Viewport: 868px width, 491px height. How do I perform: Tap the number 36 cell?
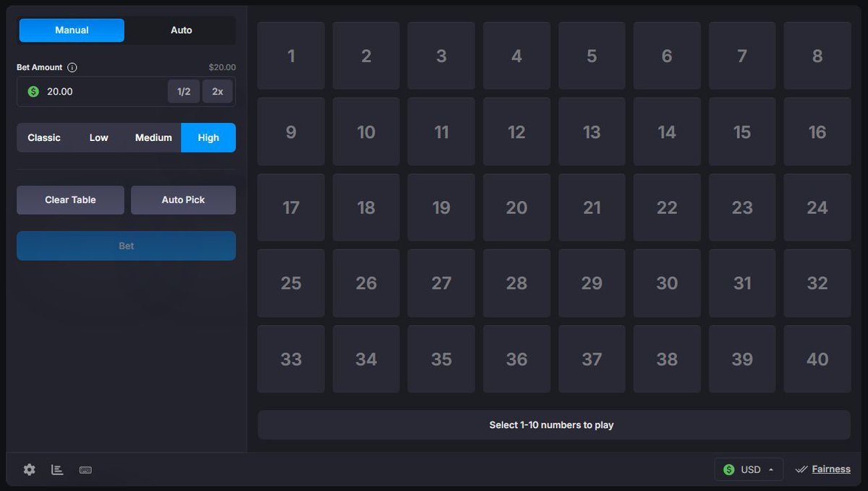point(516,359)
